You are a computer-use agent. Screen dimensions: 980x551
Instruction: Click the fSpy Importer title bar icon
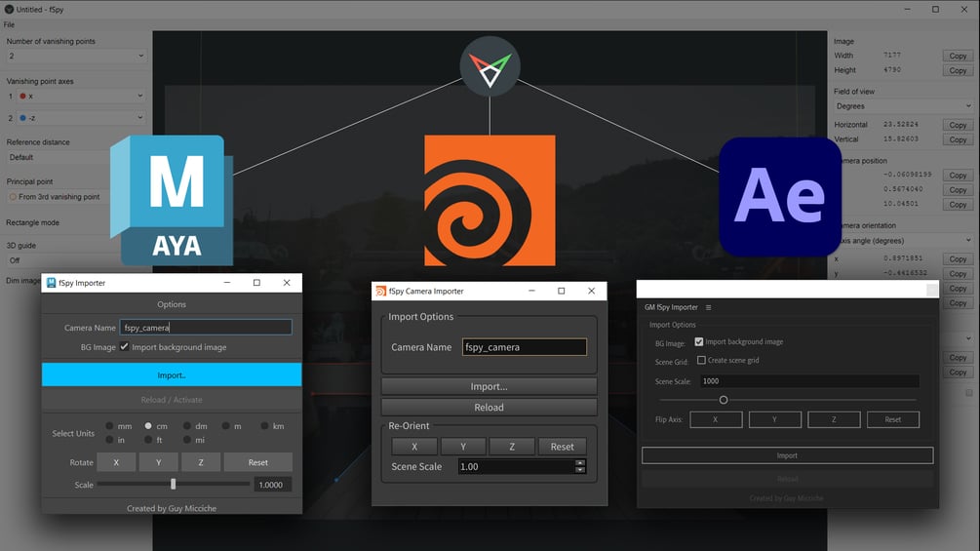[52, 283]
